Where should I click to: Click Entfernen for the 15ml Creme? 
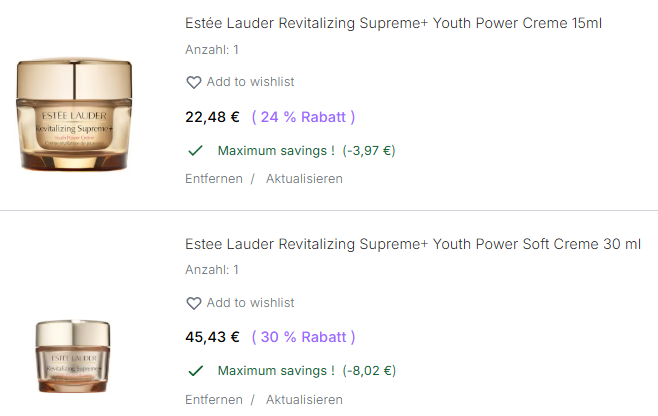[214, 179]
